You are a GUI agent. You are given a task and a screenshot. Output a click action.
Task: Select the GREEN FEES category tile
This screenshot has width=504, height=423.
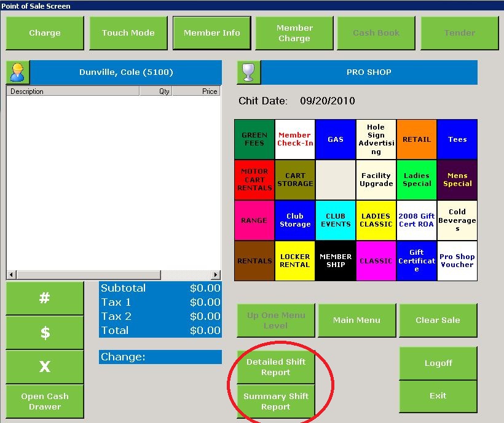(x=253, y=139)
